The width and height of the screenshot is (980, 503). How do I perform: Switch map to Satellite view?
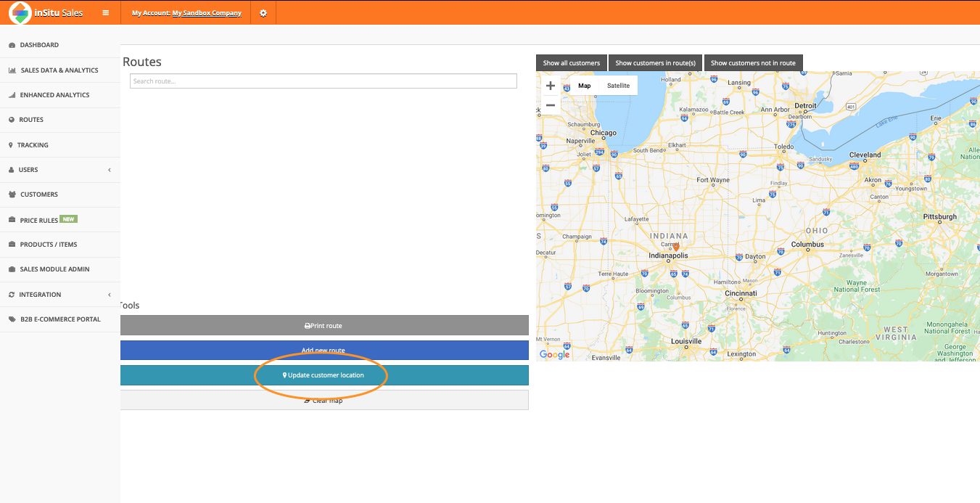[x=618, y=86]
